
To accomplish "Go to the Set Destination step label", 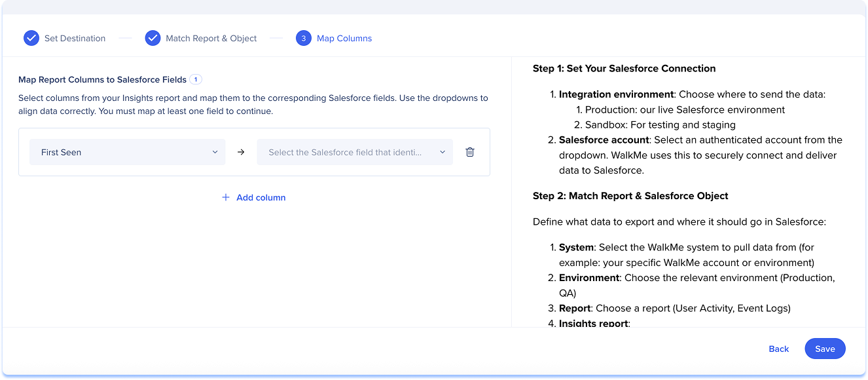I will pyautogui.click(x=75, y=38).
